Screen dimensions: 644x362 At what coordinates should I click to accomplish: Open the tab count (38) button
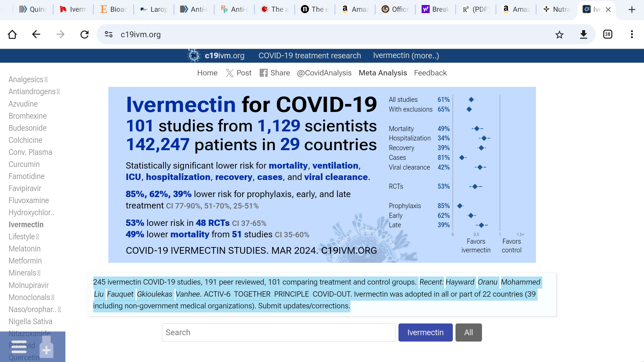608,34
